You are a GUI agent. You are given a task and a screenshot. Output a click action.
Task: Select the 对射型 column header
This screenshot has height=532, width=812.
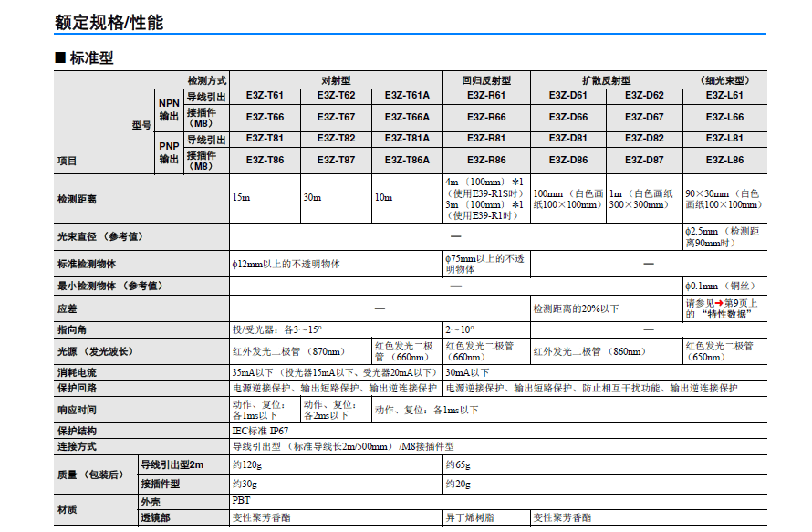(x=336, y=80)
